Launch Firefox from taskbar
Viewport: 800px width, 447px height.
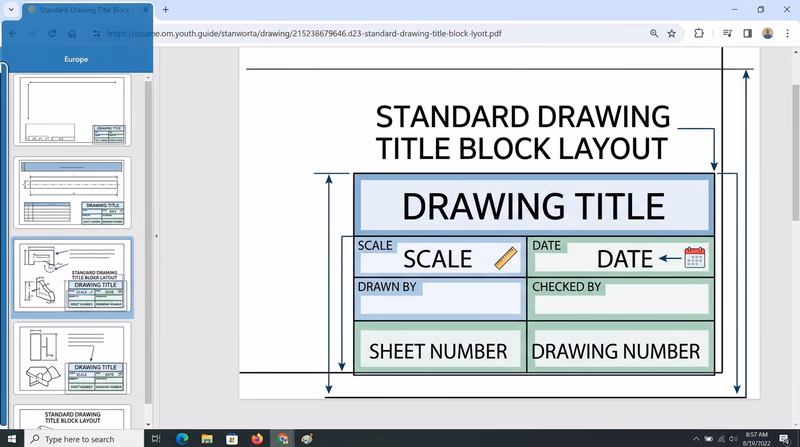[257, 439]
